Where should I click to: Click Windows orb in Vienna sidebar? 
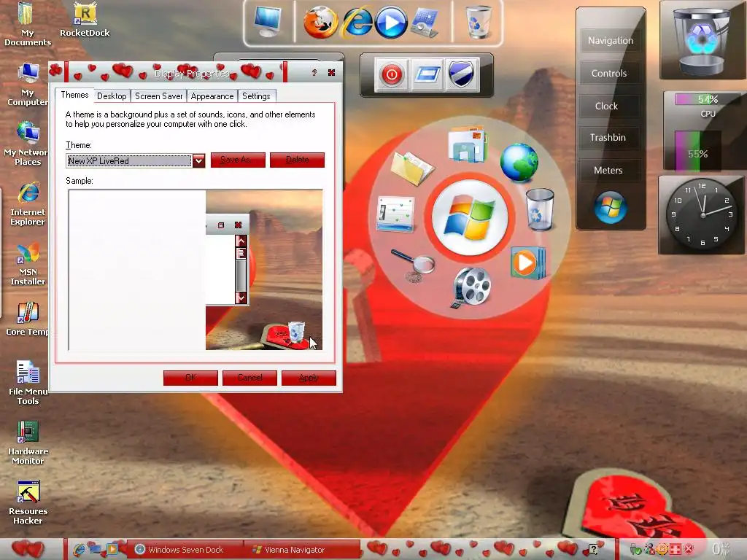click(x=610, y=206)
